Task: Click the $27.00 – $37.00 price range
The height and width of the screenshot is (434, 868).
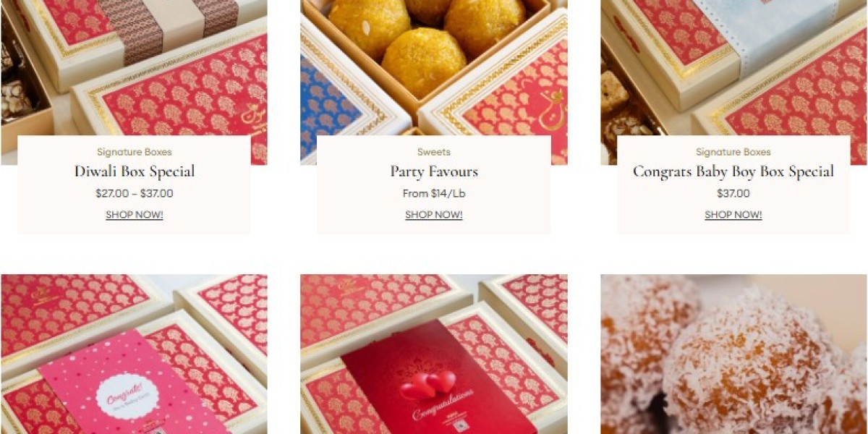Action: (x=135, y=194)
